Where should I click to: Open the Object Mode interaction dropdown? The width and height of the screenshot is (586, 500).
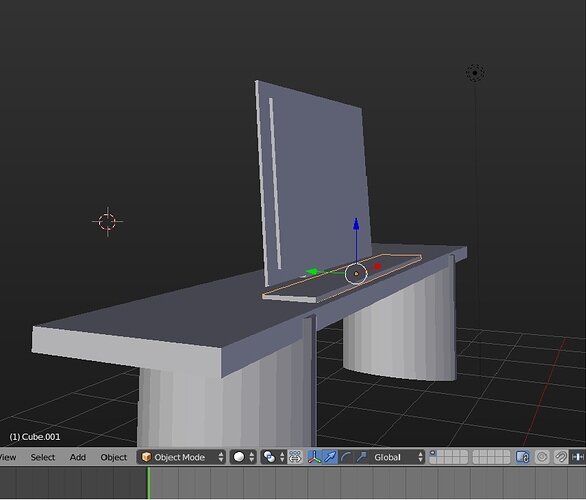[x=181, y=457]
